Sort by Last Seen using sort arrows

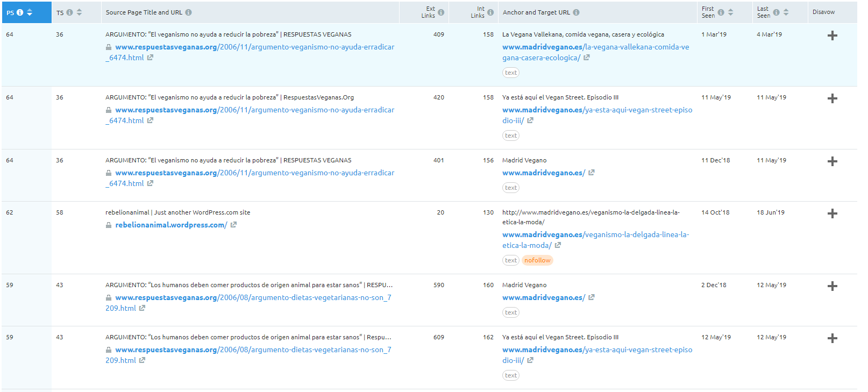coord(786,12)
